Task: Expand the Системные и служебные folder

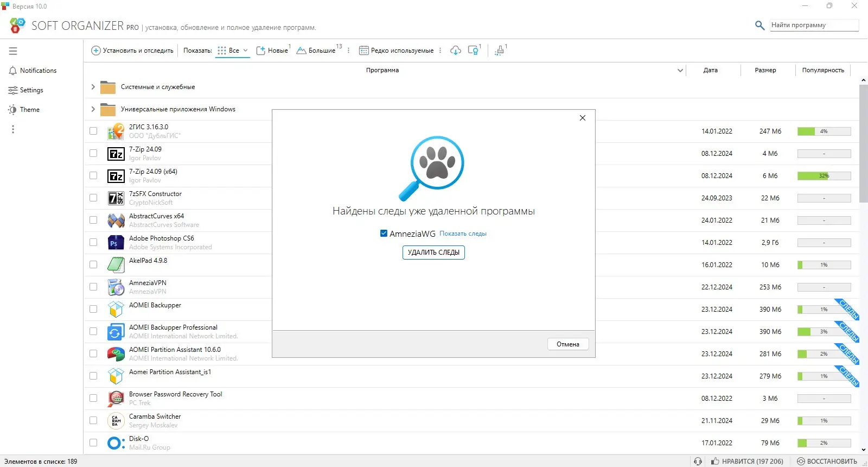Action: coord(93,87)
